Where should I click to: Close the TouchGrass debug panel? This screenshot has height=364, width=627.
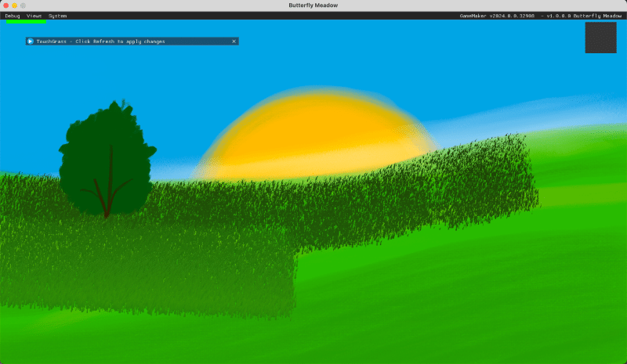[234, 41]
